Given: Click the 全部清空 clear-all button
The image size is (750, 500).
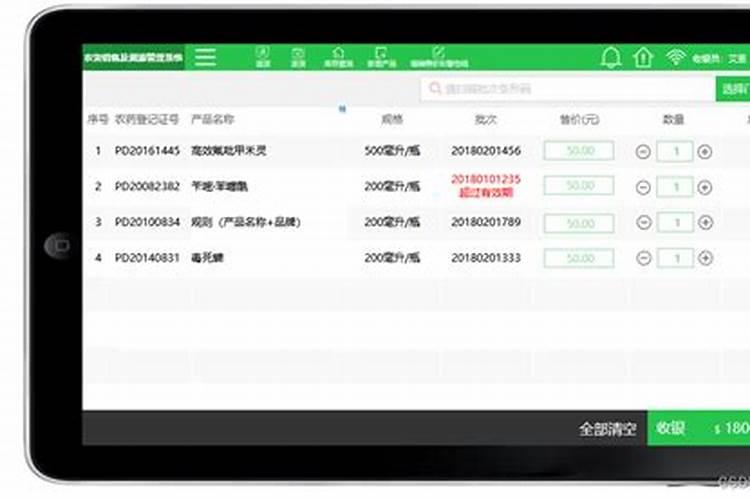Looking at the screenshot, I should click(x=607, y=429).
